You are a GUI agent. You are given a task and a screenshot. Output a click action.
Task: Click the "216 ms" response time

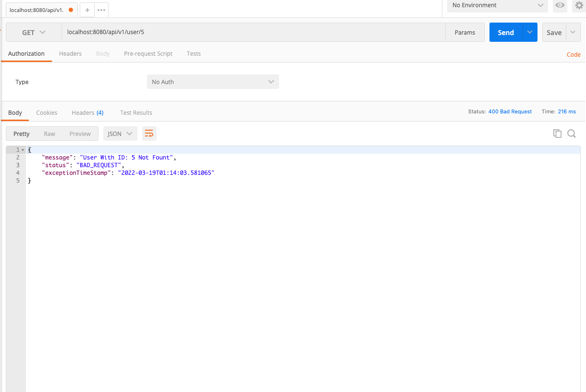pos(567,111)
